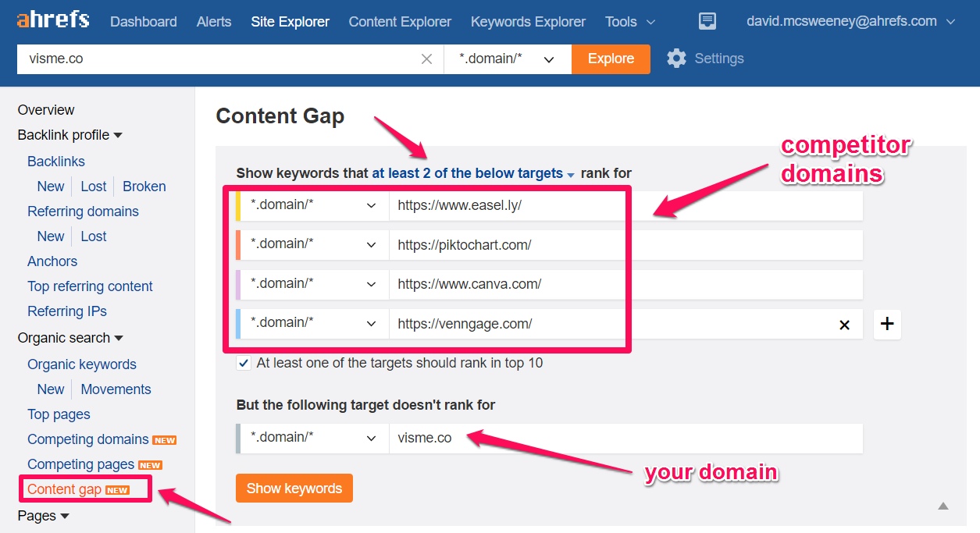Open Lost under Backlinks
The width and height of the screenshot is (980, 533).
pos(94,187)
